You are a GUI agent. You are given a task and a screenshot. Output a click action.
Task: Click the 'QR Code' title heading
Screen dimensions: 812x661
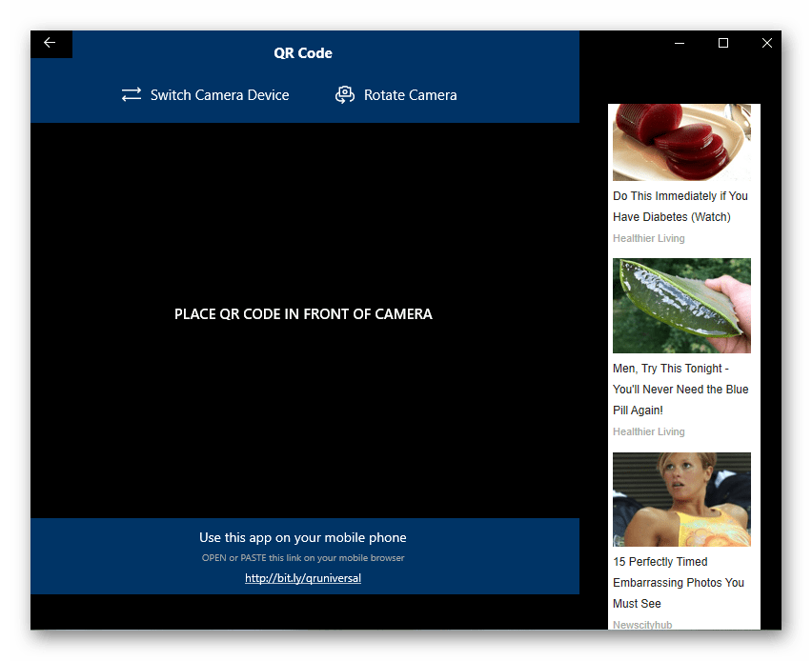coord(303,53)
